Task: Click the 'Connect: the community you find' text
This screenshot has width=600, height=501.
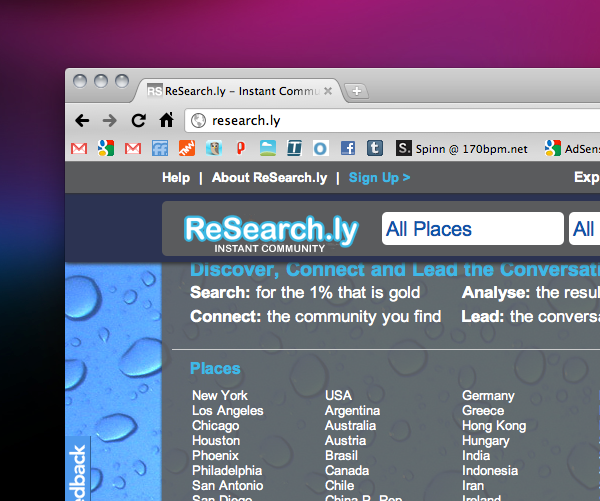Action: click(x=316, y=317)
